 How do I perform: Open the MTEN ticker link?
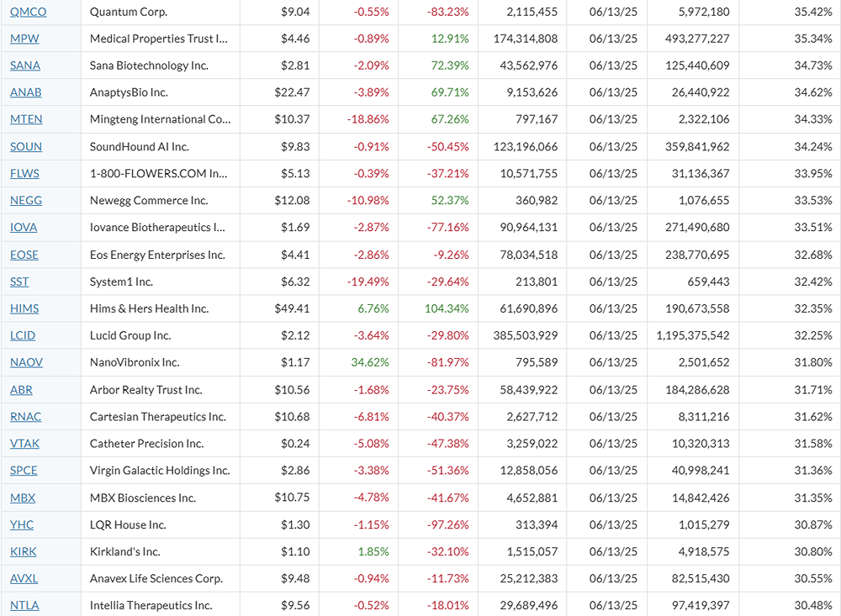click(26, 119)
